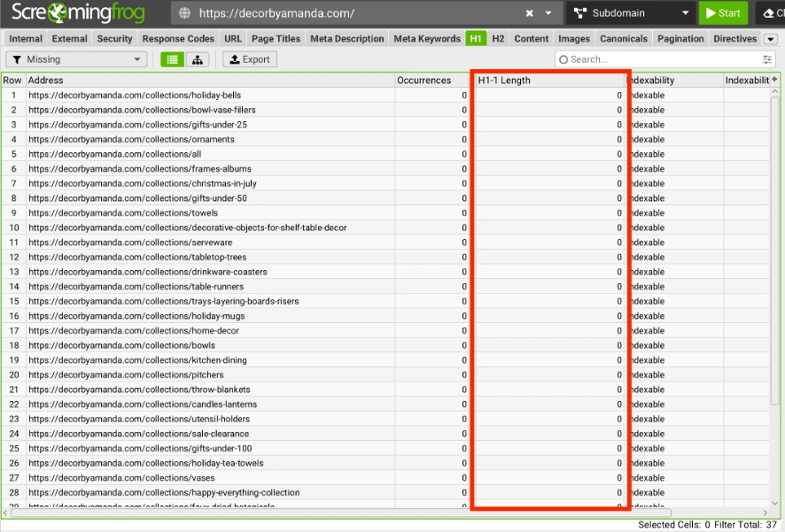The height and width of the screenshot is (532, 785).
Task: Switch to list view icon
Action: point(171,59)
